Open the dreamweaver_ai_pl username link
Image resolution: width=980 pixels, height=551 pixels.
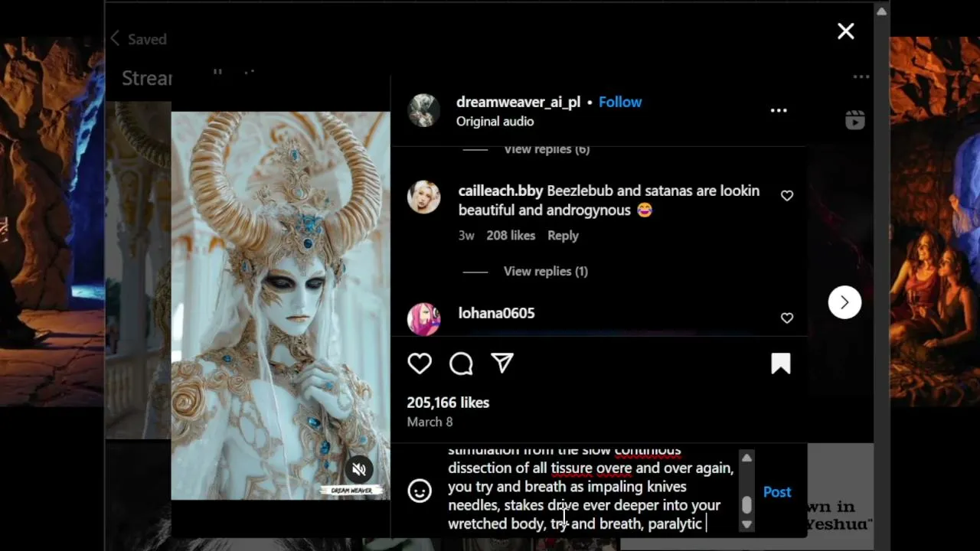518,102
